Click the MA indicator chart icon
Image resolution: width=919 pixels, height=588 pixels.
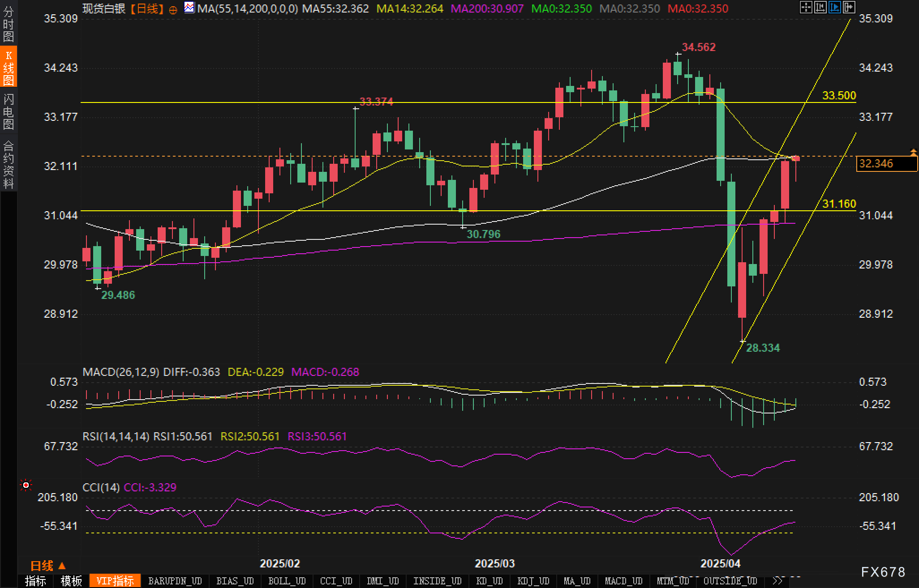(189, 8)
